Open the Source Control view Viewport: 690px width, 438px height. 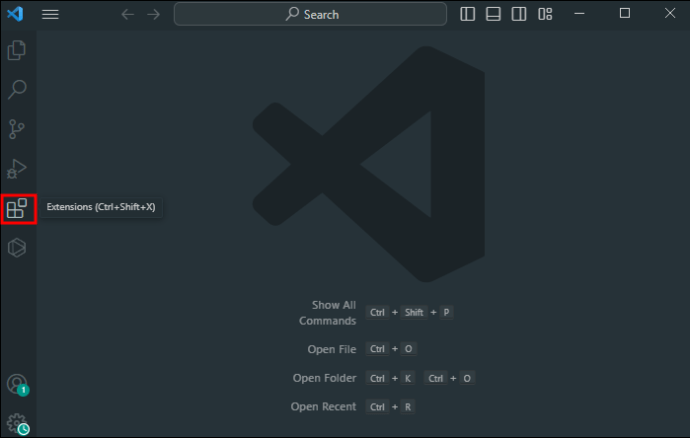17,129
